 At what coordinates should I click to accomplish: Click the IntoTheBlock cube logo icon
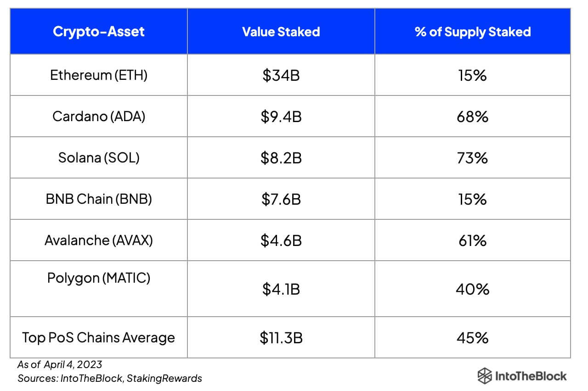pos(485,376)
